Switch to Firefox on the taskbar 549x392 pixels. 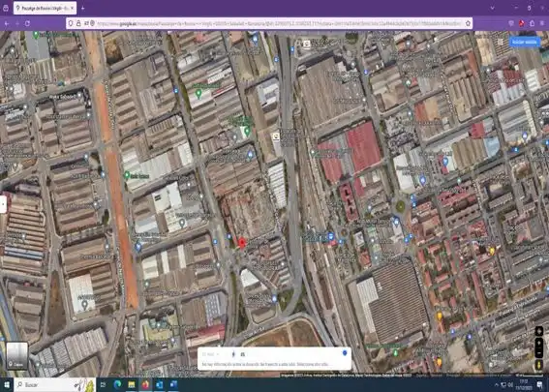pyautogui.click(x=145, y=384)
